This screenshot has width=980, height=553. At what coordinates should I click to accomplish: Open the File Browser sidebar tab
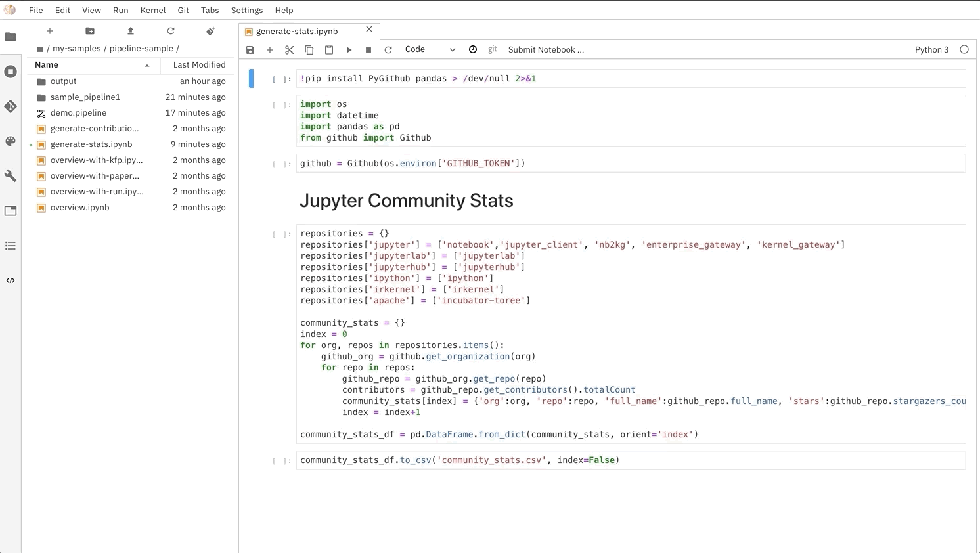(11, 37)
